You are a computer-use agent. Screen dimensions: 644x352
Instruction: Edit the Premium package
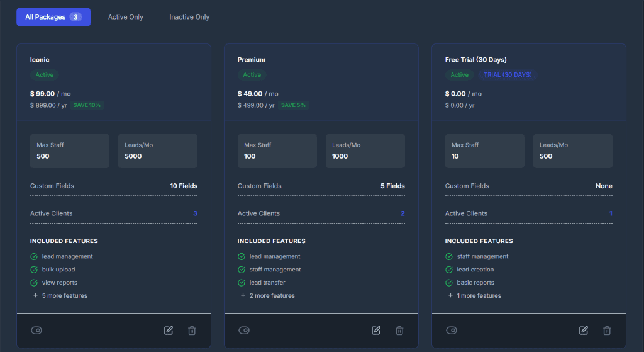(376, 330)
